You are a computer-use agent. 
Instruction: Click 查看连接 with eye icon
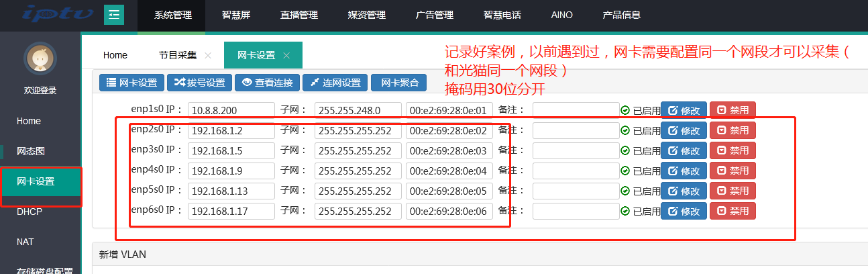268,83
